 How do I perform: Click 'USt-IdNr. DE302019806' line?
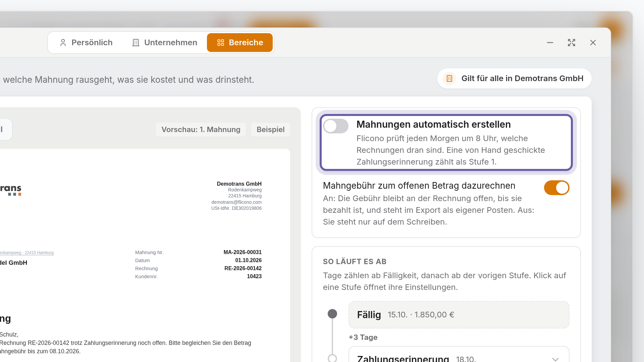click(236, 208)
